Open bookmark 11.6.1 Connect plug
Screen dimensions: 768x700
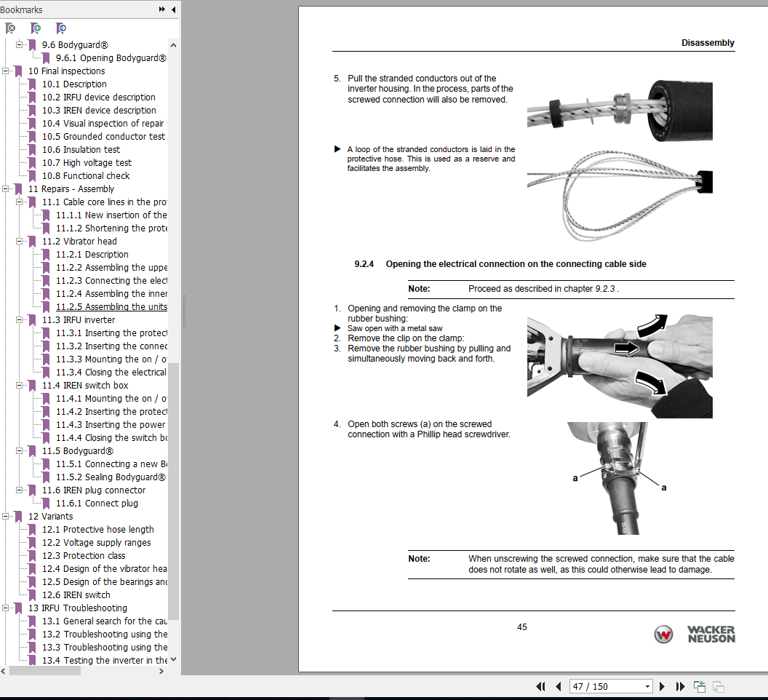tap(97, 504)
